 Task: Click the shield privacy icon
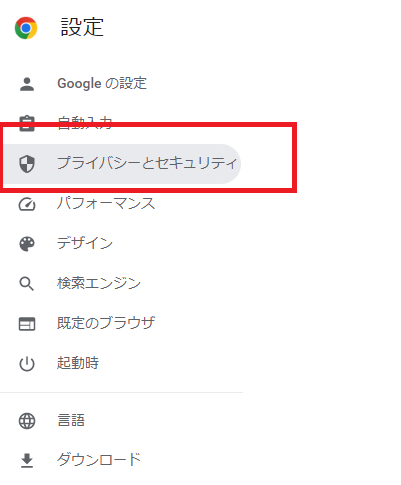click(27, 164)
